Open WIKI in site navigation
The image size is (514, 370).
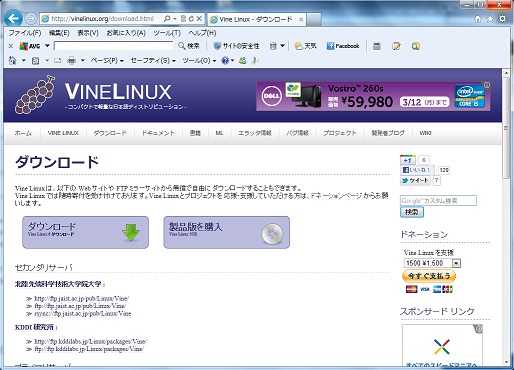(x=425, y=133)
